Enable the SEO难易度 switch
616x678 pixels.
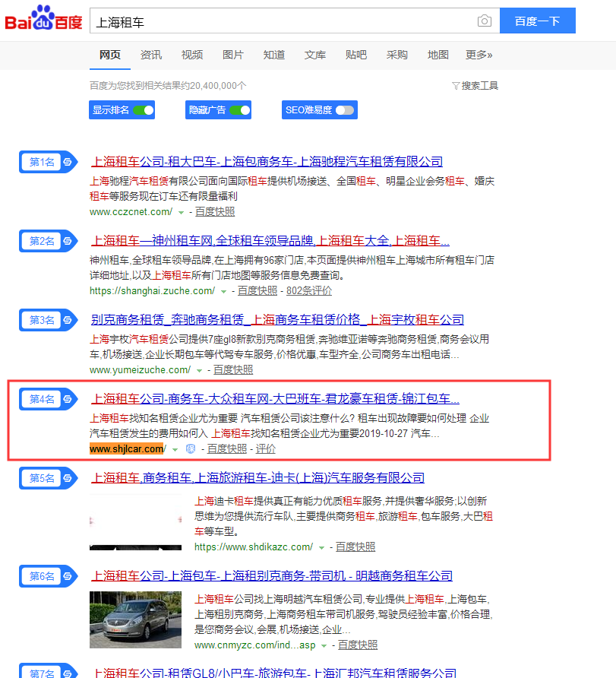[345, 110]
